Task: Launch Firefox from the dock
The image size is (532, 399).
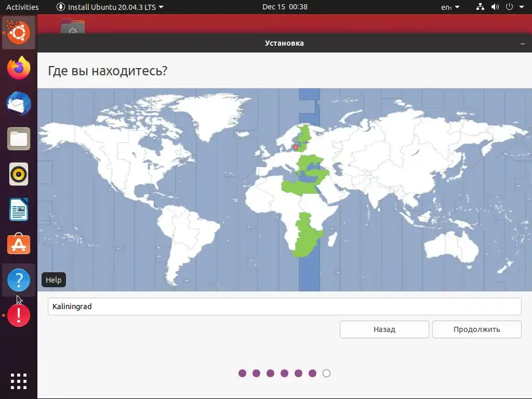Action: (x=19, y=68)
